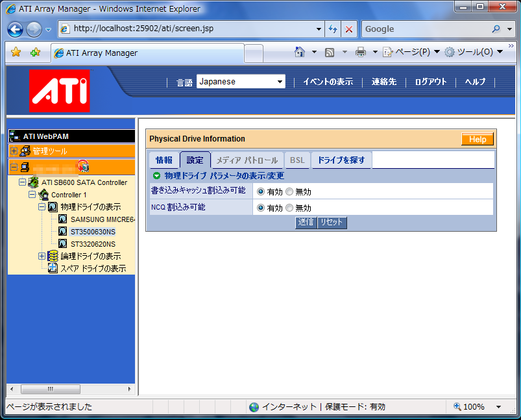Click the browser address bar URL field
The width and height of the screenshot is (521, 420).
point(195,29)
